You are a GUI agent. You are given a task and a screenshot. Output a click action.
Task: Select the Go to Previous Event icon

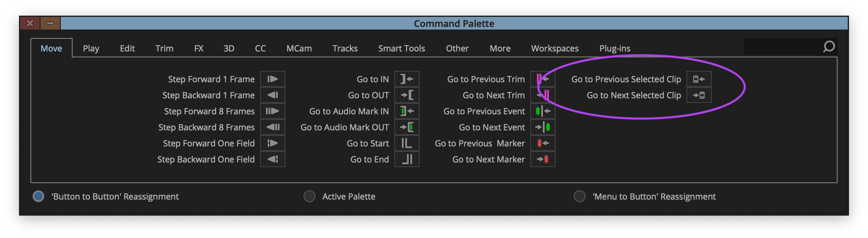[x=543, y=111]
